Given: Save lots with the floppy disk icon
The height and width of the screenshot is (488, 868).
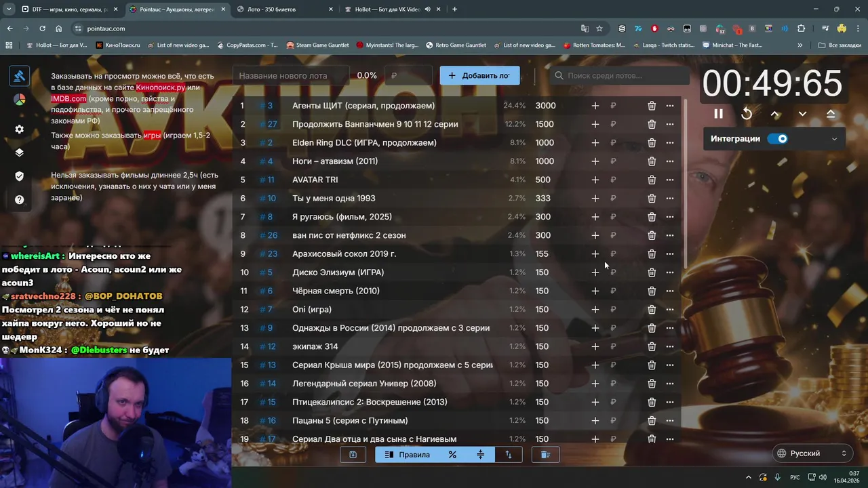Looking at the screenshot, I should 353,455.
